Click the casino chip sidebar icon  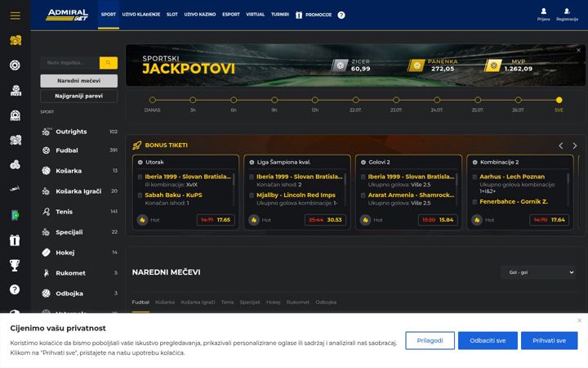[x=15, y=65]
